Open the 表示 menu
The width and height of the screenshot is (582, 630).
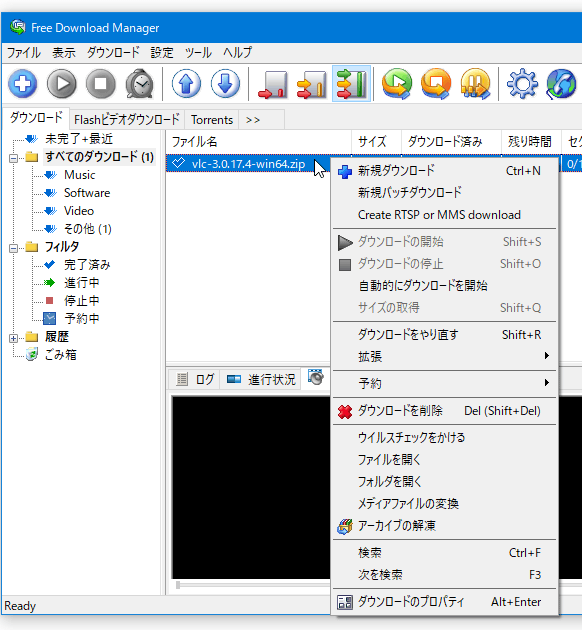click(63, 52)
